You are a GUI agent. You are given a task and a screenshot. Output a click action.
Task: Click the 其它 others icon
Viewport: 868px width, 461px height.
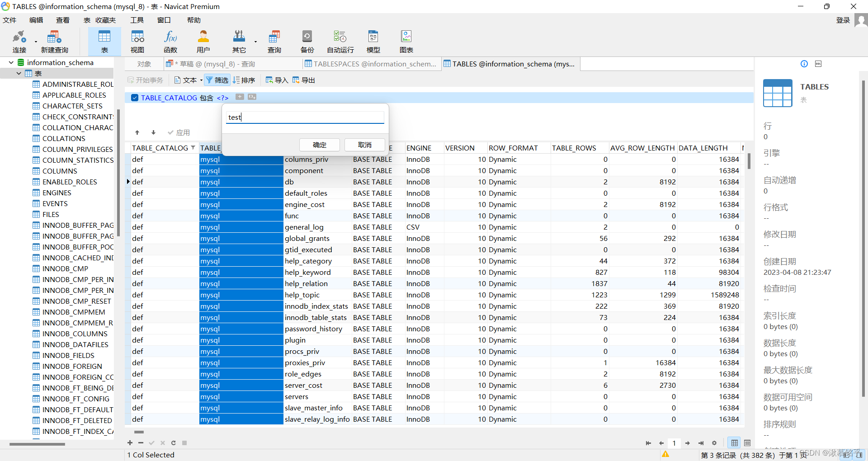click(x=239, y=41)
